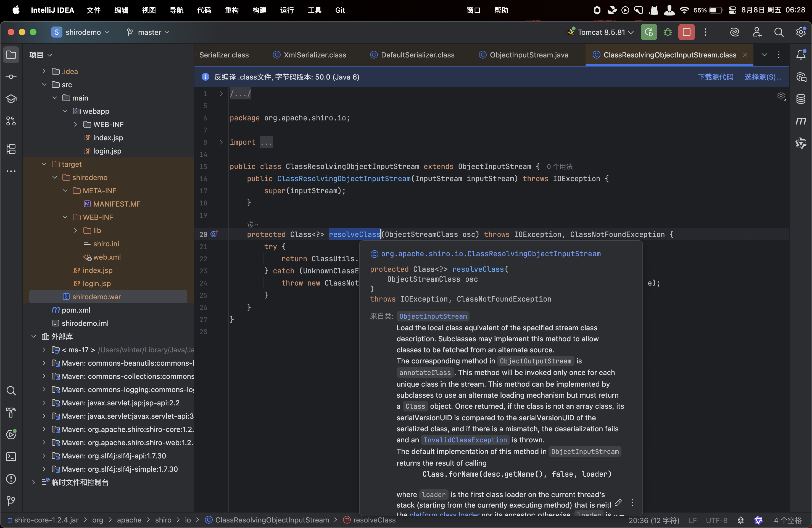Collapse the target folder in project tree
The height and width of the screenshot is (528, 812).
coord(44,164)
